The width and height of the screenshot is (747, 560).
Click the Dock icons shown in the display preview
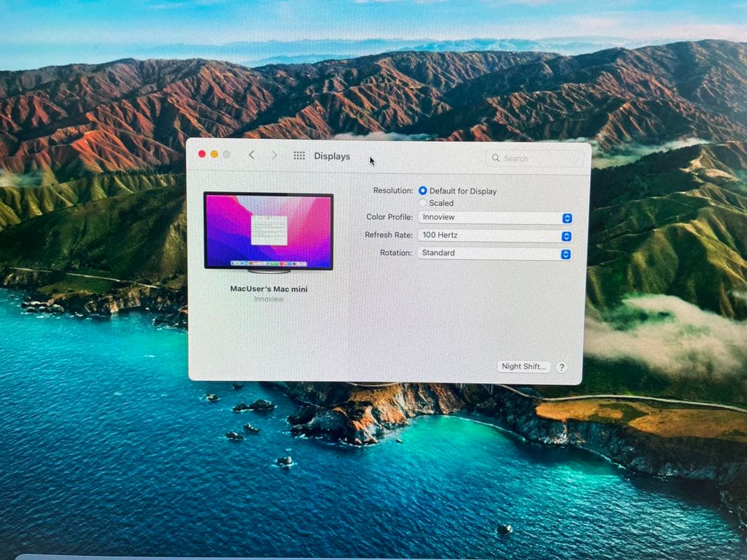tap(268, 263)
